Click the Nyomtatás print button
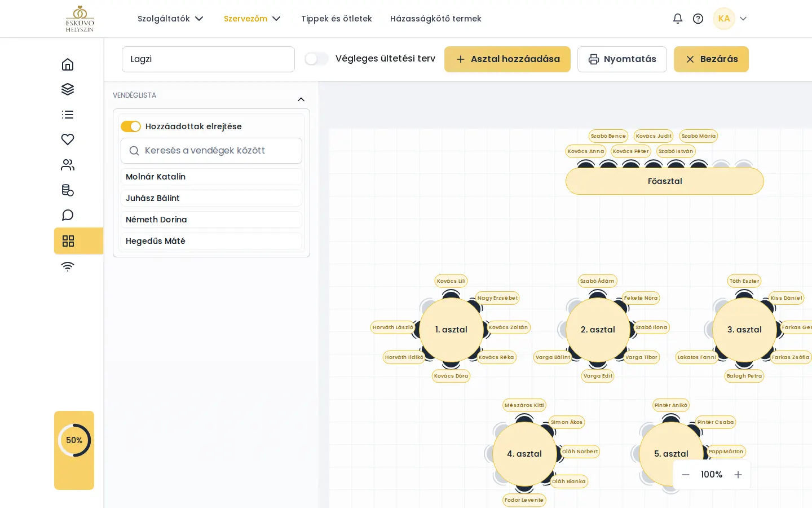The image size is (812, 508). click(x=622, y=59)
